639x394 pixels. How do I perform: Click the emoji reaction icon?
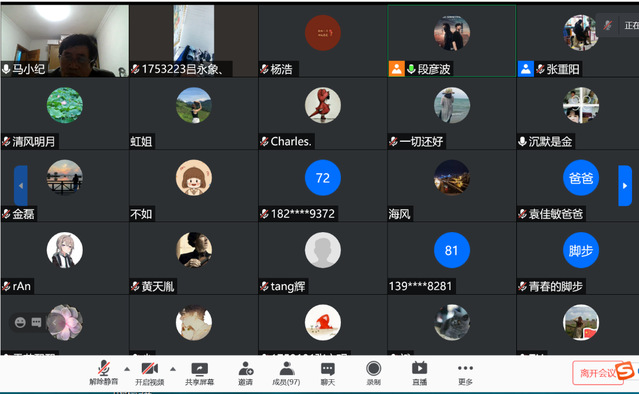[20, 323]
